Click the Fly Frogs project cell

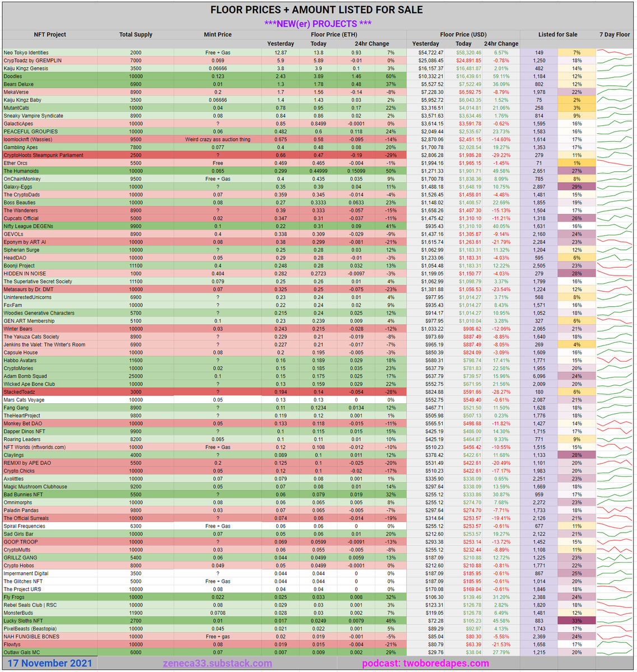coord(50,598)
